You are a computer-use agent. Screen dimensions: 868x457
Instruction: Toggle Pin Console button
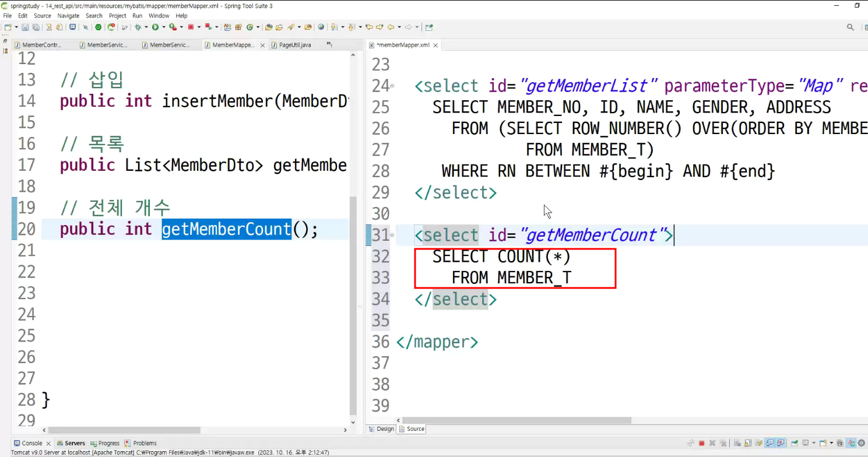point(795,443)
